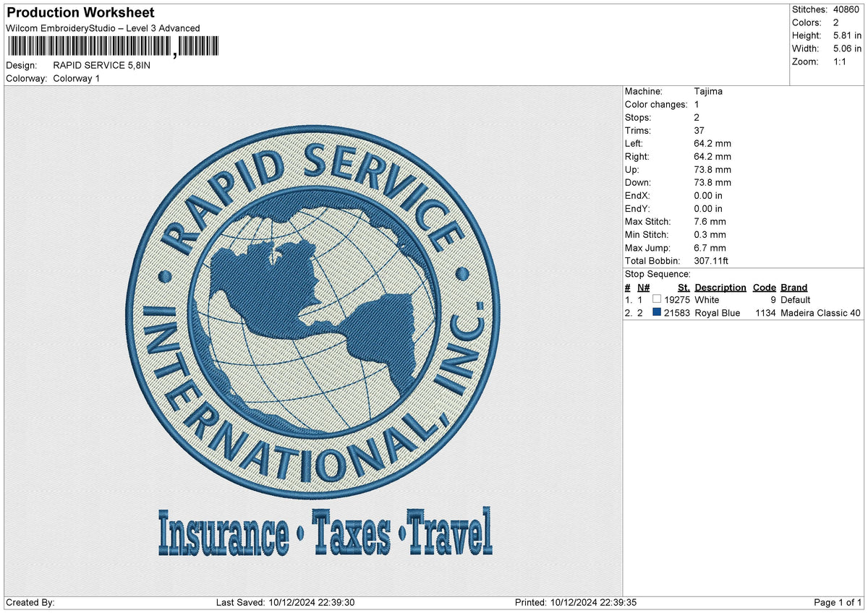Click the Production Worksheet title

tap(80, 13)
